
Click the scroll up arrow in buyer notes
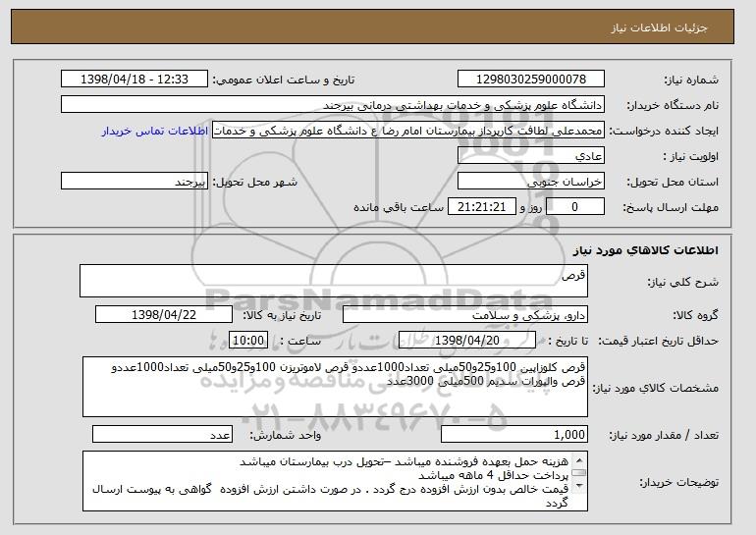[x=579, y=459]
